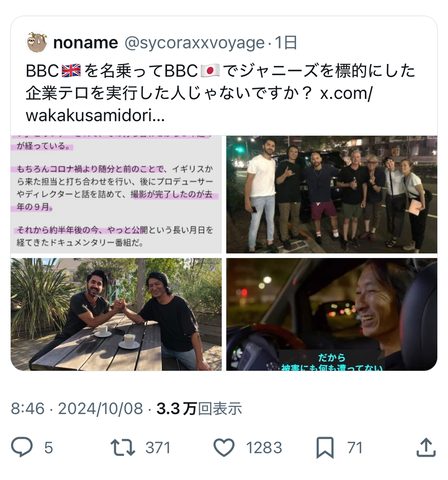The width and height of the screenshot is (448, 480).
Task: Open the @sycoraxxvoyage handle
Action: pyautogui.click(x=195, y=43)
